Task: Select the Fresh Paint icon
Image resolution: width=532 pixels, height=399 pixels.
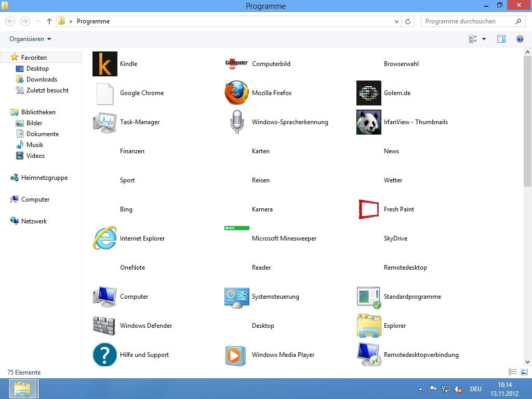Action: tap(369, 209)
